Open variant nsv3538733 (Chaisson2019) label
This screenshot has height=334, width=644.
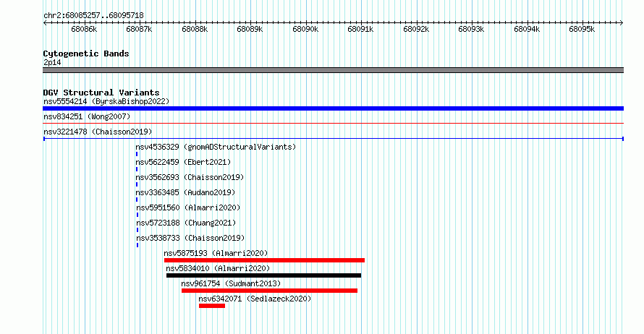click(190, 239)
